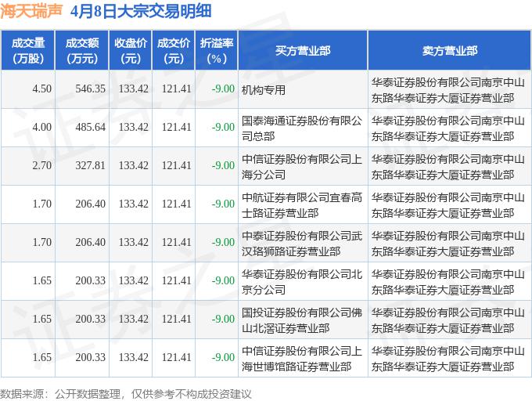Click 133.42 in the 327.81 row

click(133, 166)
